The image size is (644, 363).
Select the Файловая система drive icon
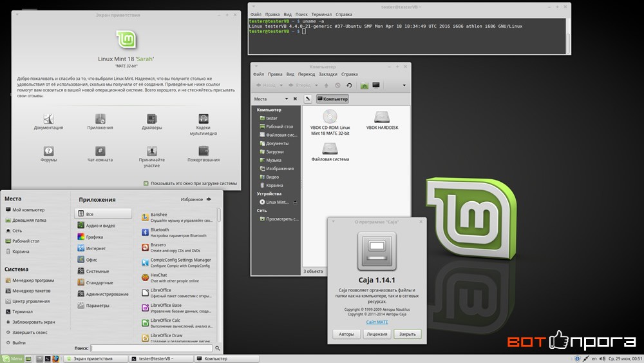pyautogui.click(x=330, y=148)
